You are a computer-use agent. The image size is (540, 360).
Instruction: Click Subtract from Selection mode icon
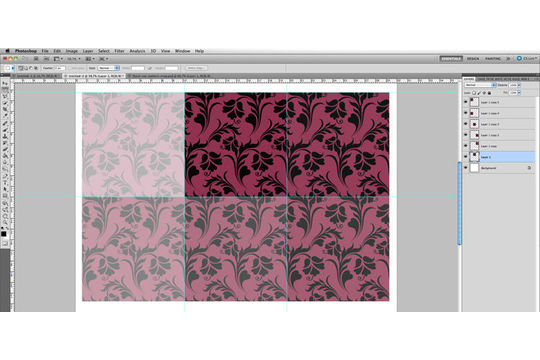coord(31,68)
